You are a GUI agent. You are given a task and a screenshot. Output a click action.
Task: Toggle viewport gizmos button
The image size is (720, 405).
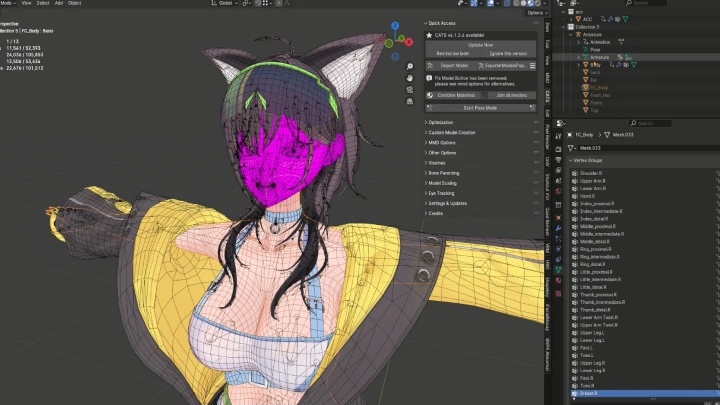pyautogui.click(x=474, y=3)
